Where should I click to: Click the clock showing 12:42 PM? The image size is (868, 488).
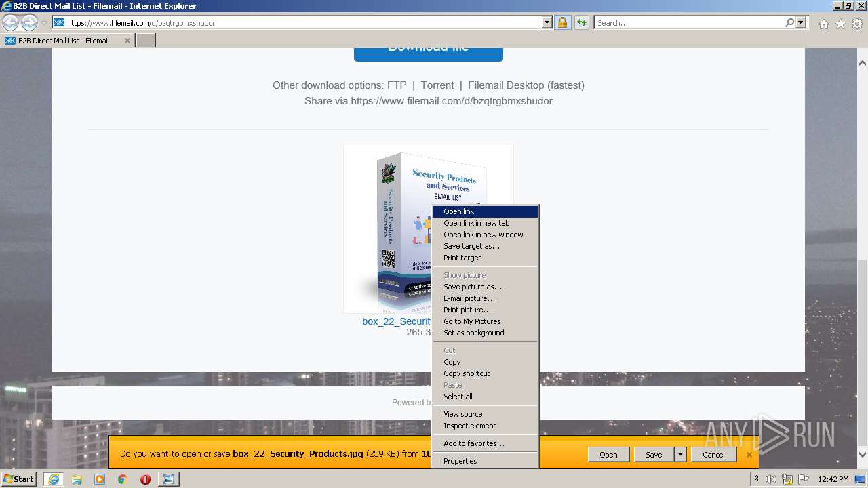point(833,479)
